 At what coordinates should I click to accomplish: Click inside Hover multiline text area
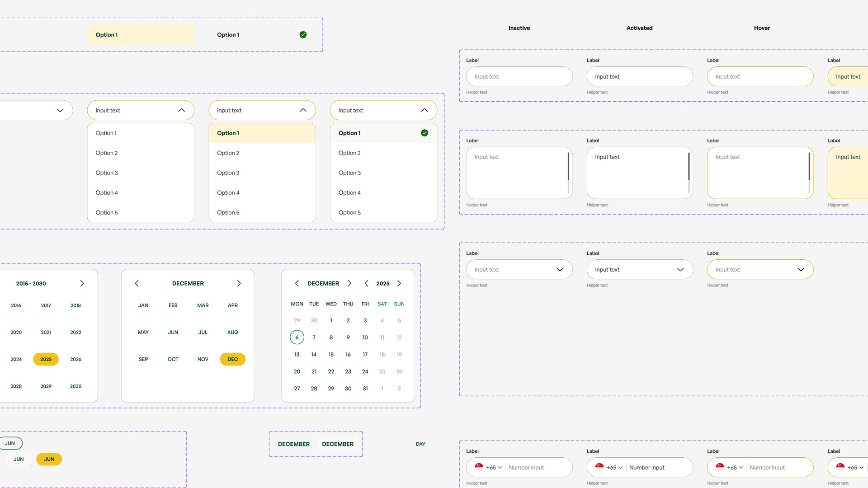[x=760, y=173]
